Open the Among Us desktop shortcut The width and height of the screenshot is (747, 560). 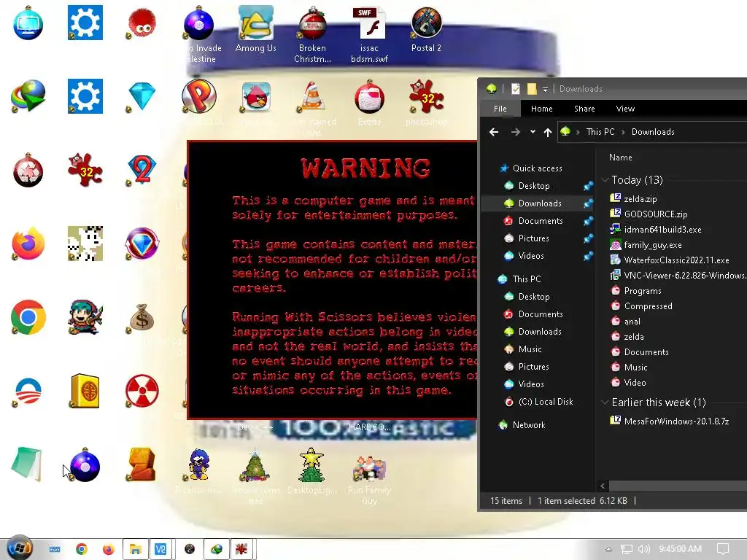[256, 29]
